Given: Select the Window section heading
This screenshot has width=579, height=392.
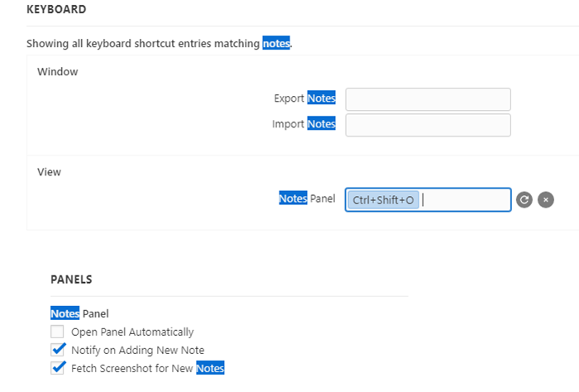Looking at the screenshot, I should pyautogui.click(x=58, y=72).
